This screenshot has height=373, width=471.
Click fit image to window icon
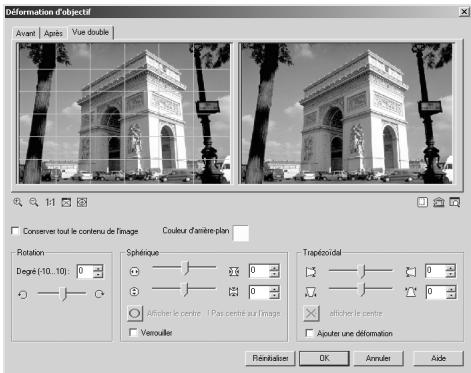(66, 202)
